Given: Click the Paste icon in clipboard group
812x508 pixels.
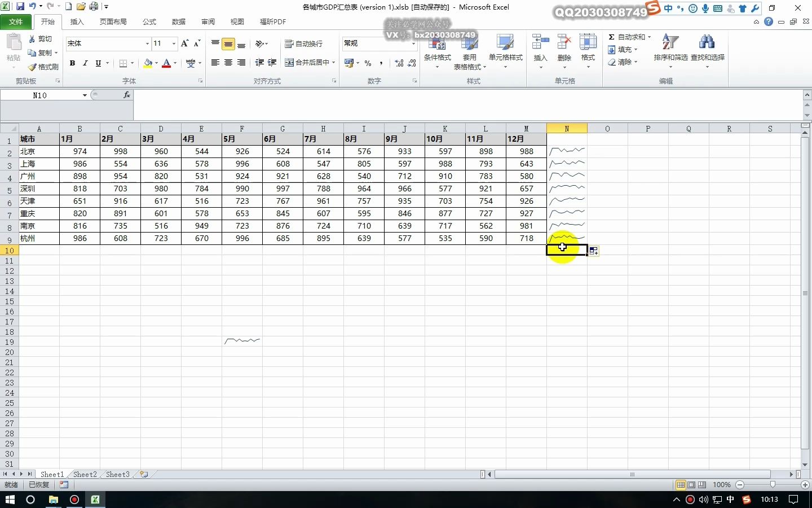Looking at the screenshot, I should click(13, 43).
